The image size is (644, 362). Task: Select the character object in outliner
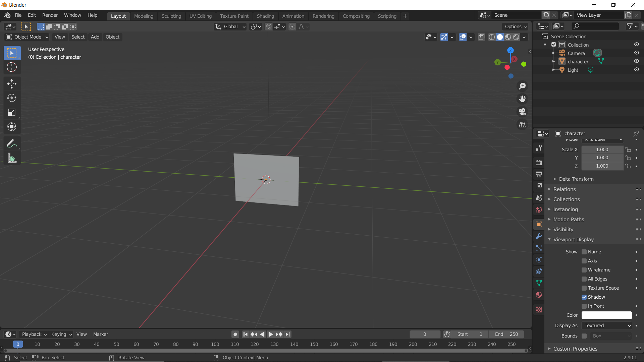pos(578,62)
